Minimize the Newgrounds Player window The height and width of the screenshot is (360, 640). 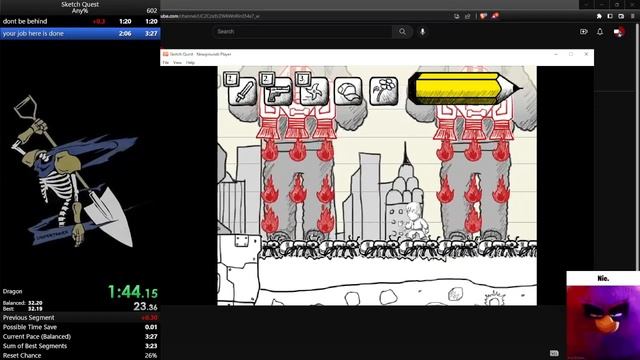[x=556, y=54]
